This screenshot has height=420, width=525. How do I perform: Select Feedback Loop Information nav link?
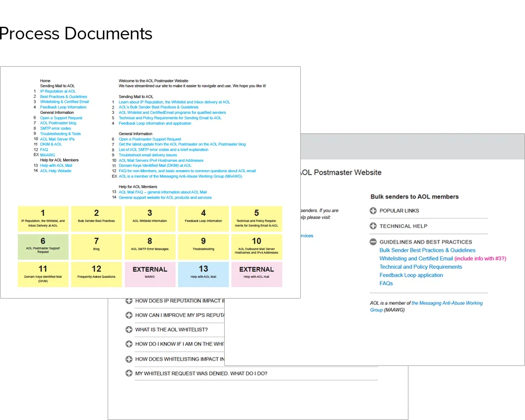coord(64,107)
